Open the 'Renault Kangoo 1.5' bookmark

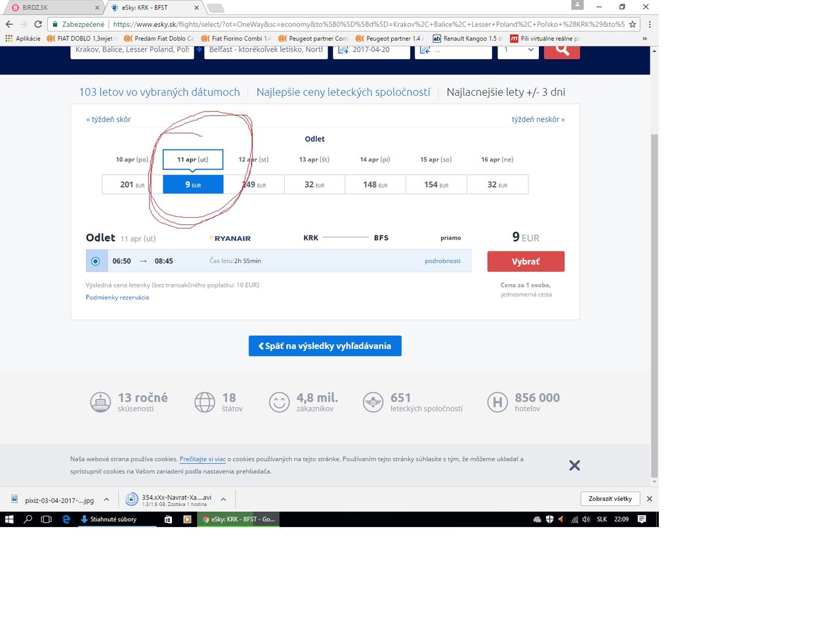(467, 39)
